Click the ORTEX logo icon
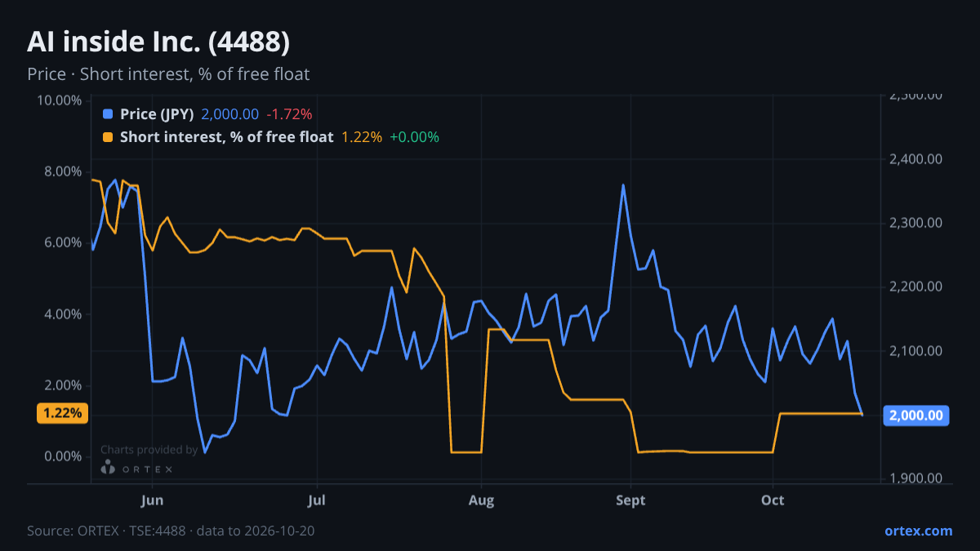 coord(108,468)
